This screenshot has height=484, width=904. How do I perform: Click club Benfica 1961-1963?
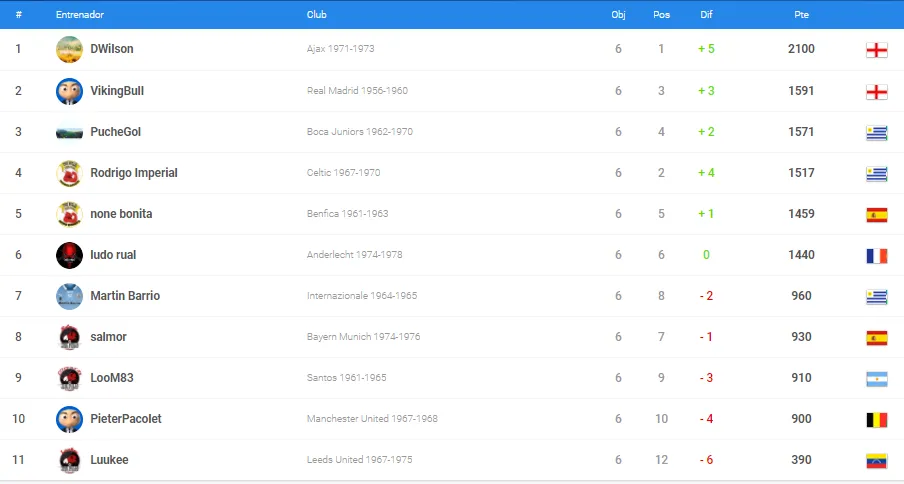click(347, 213)
